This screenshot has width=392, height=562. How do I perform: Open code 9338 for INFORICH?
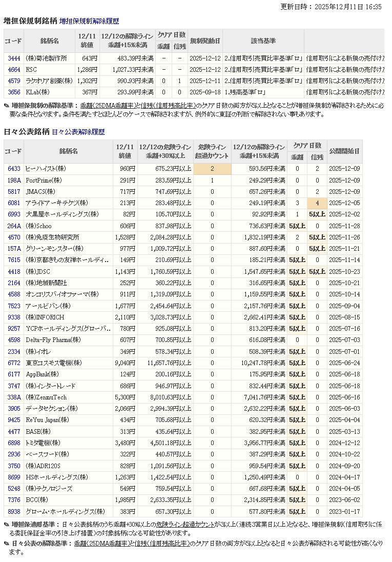click(14, 317)
